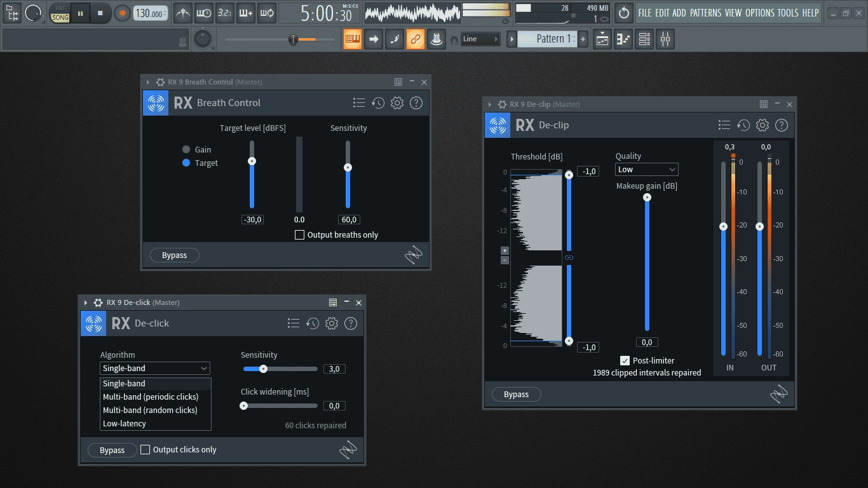This screenshot has height=488, width=868.
Task: Uncheck the Post-limiter checkbox
Action: pyautogui.click(x=625, y=361)
